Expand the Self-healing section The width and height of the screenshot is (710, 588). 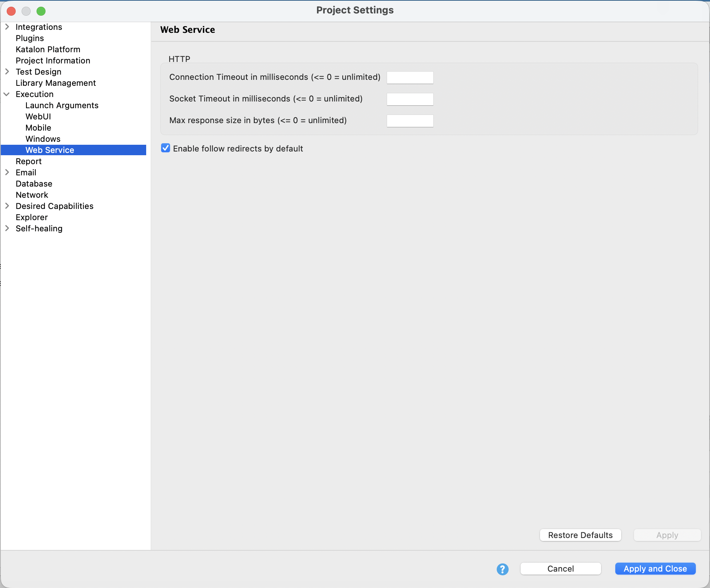[x=7, y=228]
